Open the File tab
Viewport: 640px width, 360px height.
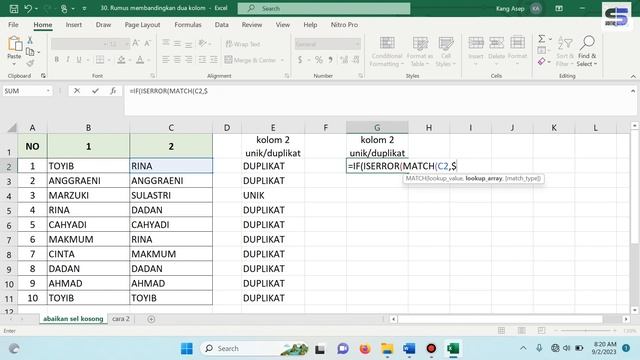coord(13,25)
